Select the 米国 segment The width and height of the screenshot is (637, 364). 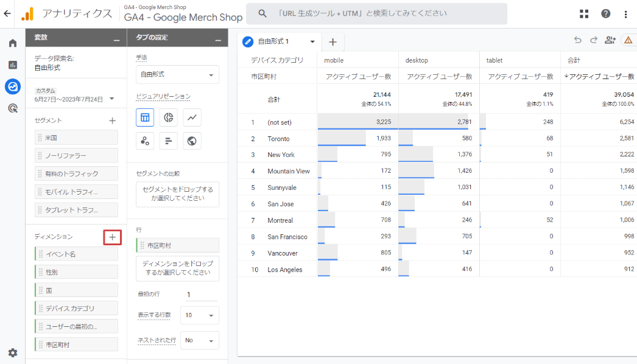76,138
